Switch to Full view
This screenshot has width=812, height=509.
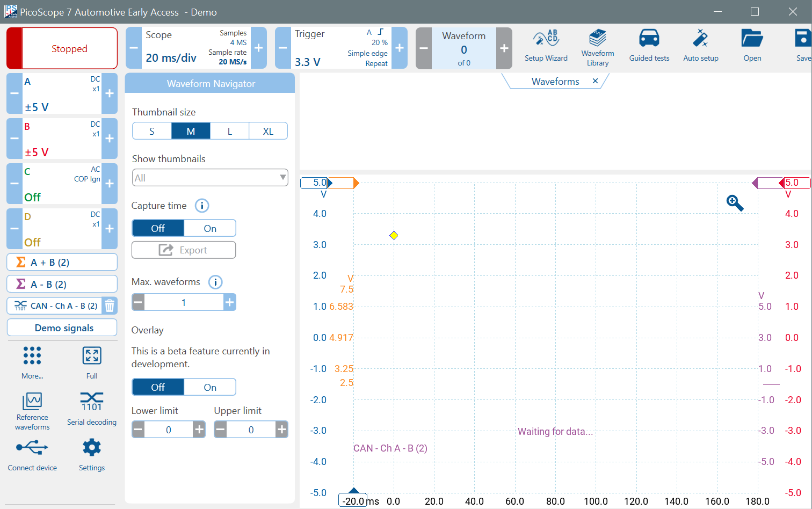point(92,362)
